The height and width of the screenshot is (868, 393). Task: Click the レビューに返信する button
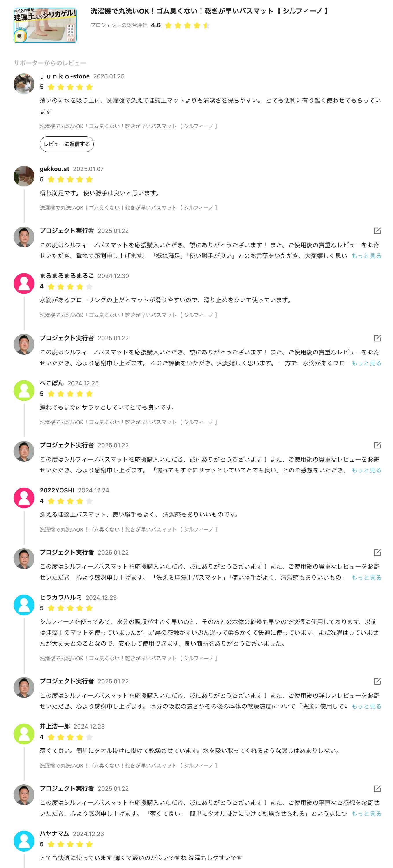[66, 144]
